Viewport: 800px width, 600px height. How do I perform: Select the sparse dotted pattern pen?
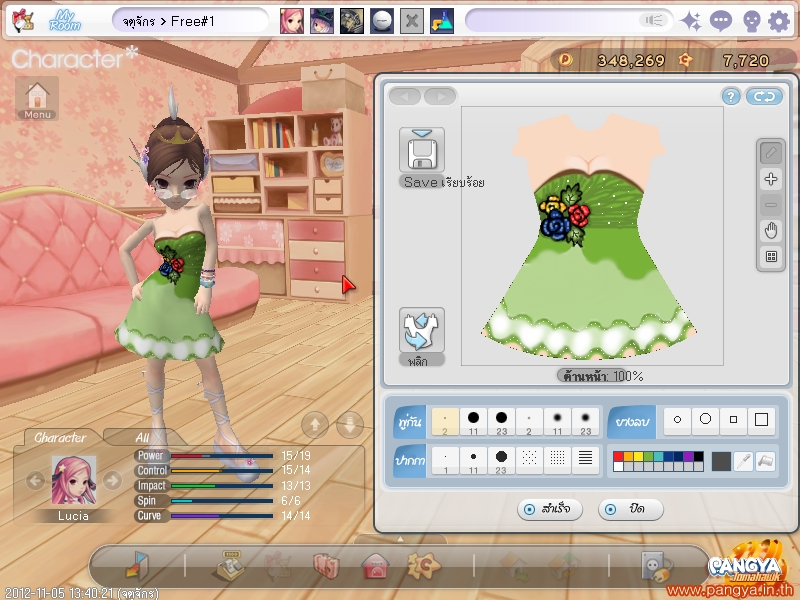pyautogui.click(x=529, y=461)
